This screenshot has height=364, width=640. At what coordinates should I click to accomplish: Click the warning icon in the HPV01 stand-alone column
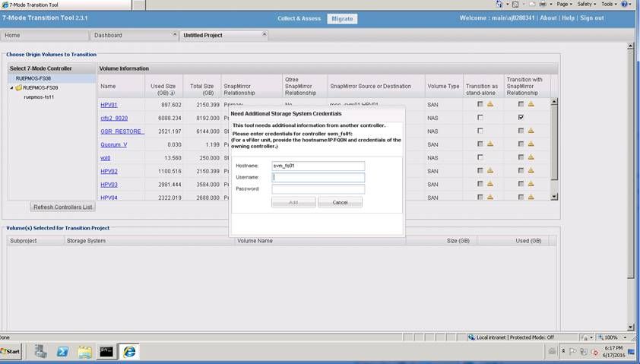[490, 104]
